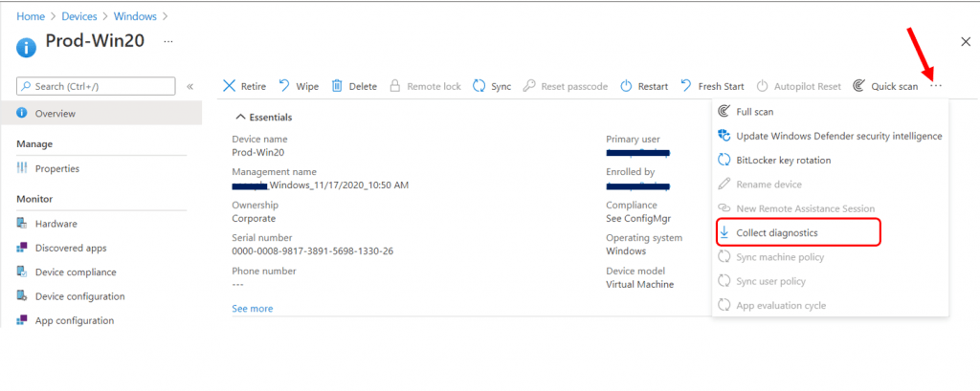Click the Properties bars icon
Image resolution: width=980 pixels, height=391 pixels.
click(23, 168)
